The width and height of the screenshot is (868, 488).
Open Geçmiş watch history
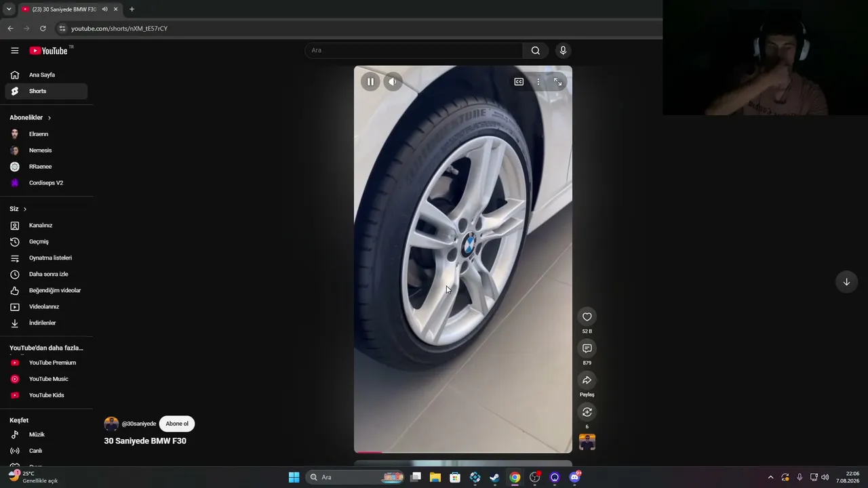point(46,241)
